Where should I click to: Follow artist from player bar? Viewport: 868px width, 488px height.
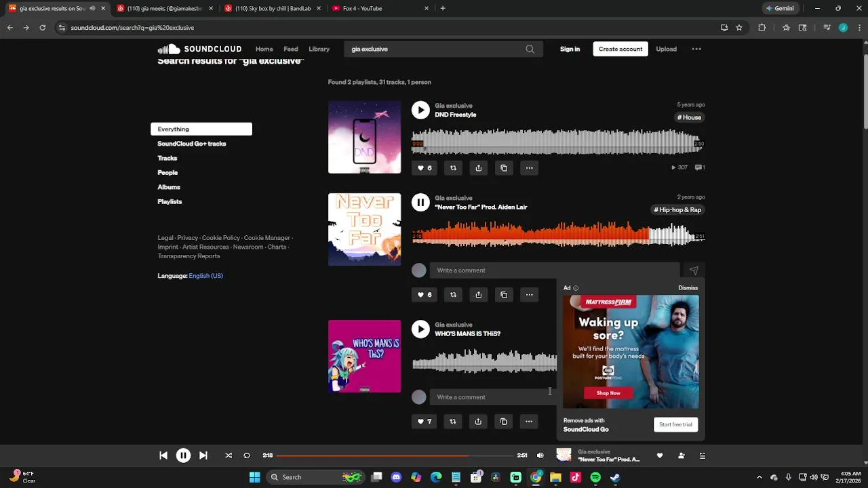coord(681,455)
